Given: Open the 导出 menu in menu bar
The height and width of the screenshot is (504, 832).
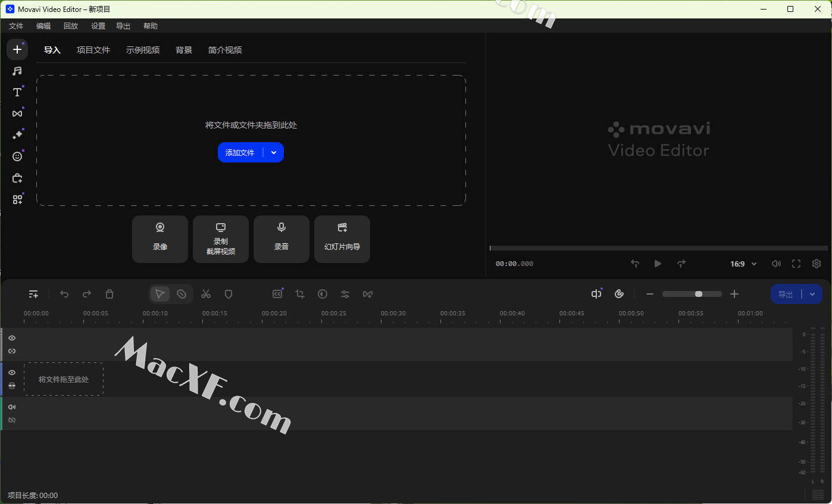Looking at the screenshot, I should 123,26.
